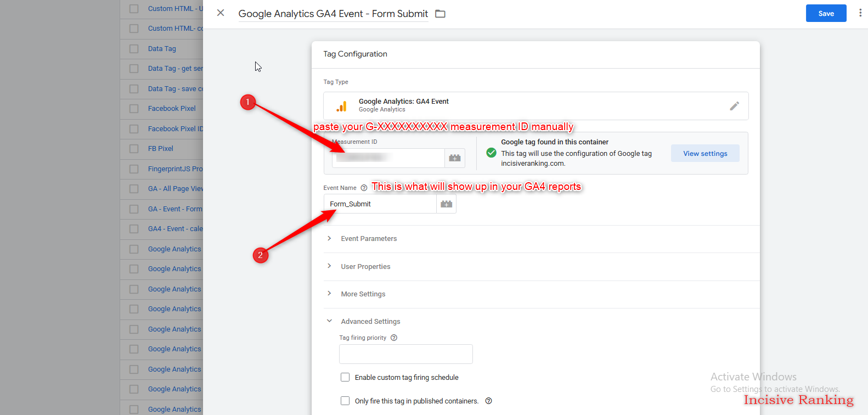Check the GA - All Page View row box

click(x=134, y=189)
